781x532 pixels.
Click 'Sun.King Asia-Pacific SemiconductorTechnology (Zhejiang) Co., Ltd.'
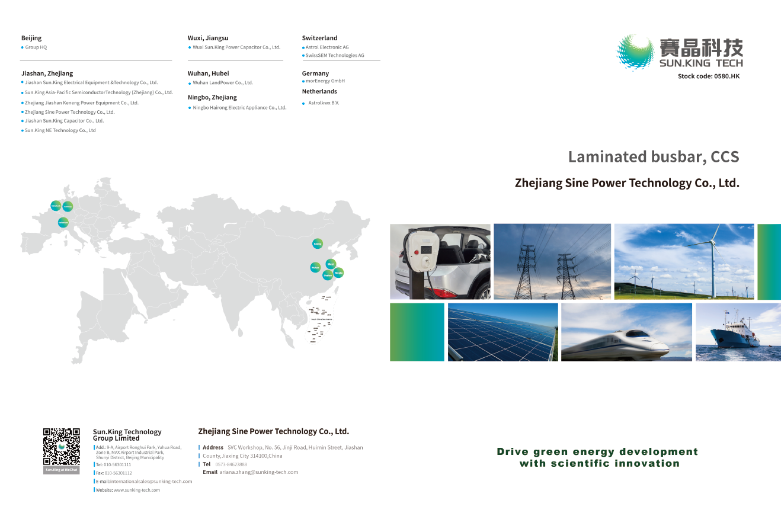coord(99,92)
